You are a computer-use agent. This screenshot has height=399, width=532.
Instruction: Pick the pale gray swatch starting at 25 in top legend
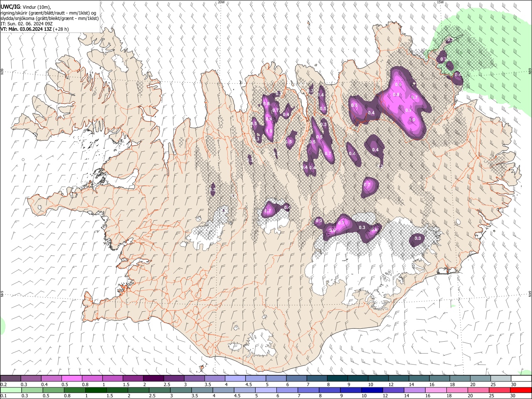[500, 378]
